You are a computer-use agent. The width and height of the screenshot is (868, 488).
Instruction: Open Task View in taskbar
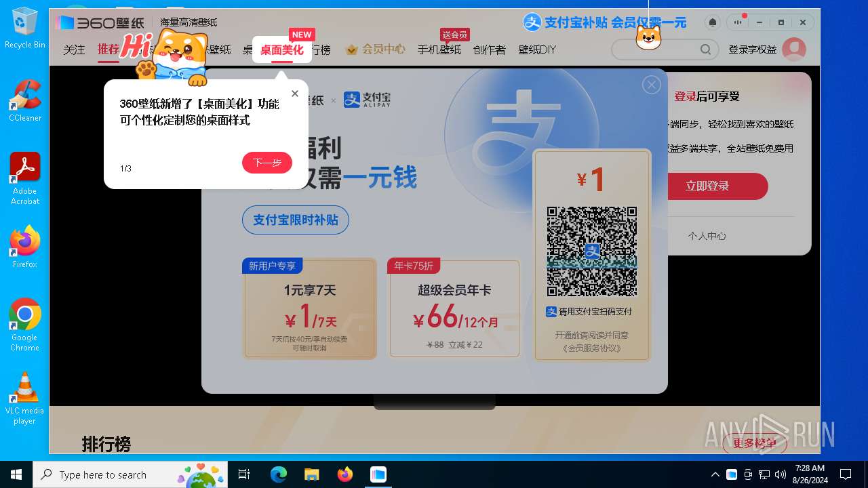click(244, 474)
